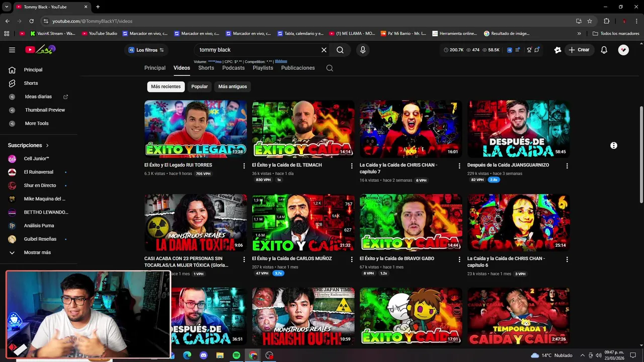This screenshot has height=362, width=644.
Task: Open the 'Después de la Caída' JUANSGUARNIZO thumbnail
Action: [x=519, y=129]
